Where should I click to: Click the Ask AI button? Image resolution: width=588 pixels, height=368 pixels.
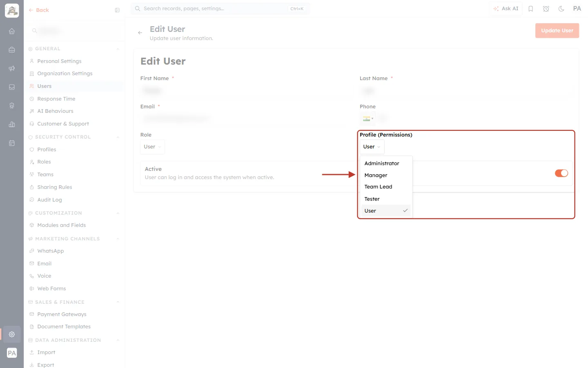coord(506,9)
